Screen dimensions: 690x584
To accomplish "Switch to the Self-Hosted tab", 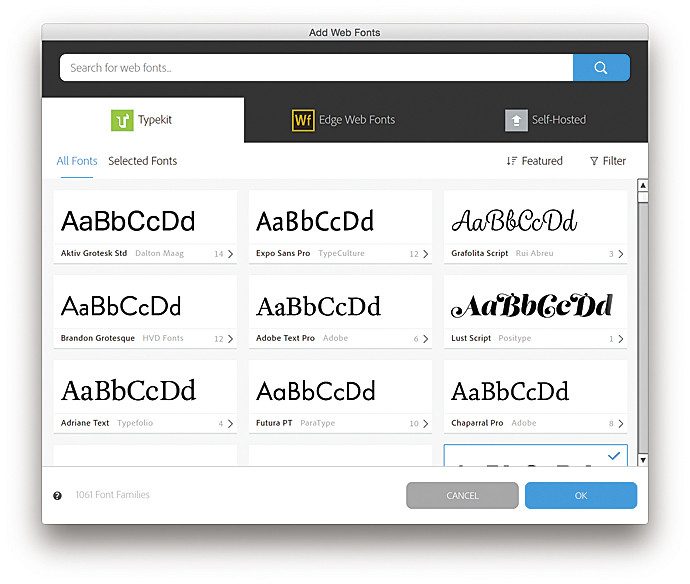I will tap(546, 120).
